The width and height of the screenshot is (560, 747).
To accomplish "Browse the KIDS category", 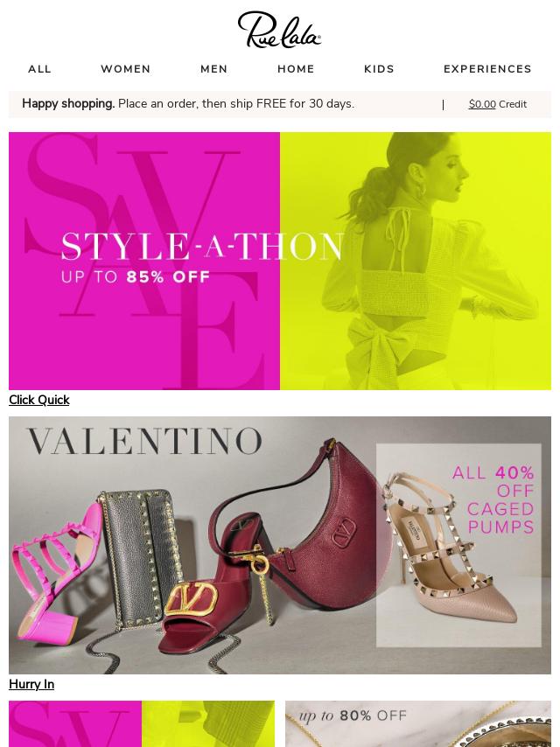I will point(379,69).
